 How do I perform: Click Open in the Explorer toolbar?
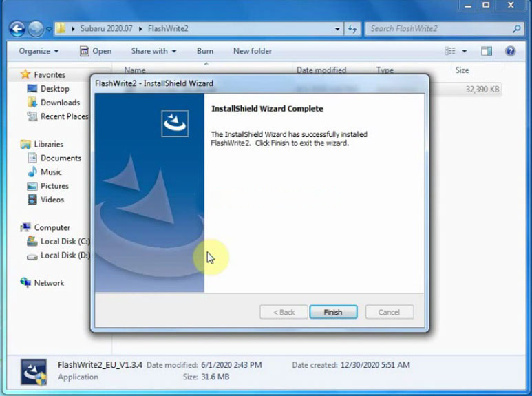pos(96,51)
